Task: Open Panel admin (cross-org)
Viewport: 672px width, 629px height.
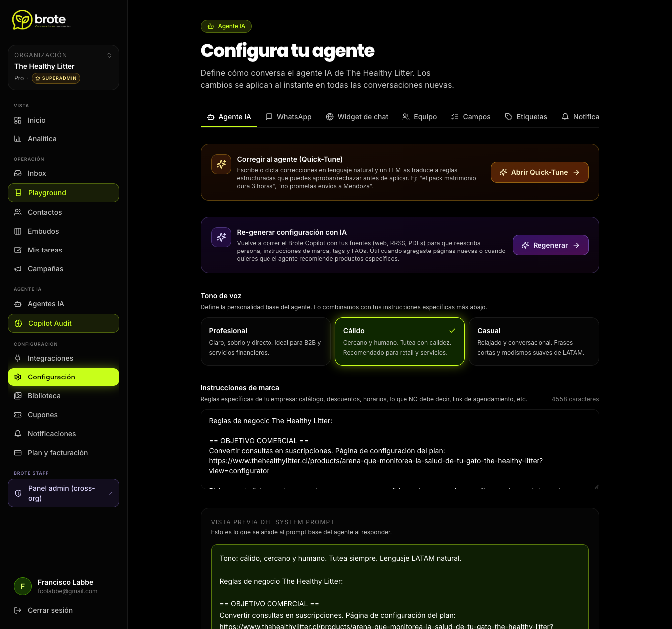Action: point(63,493)
